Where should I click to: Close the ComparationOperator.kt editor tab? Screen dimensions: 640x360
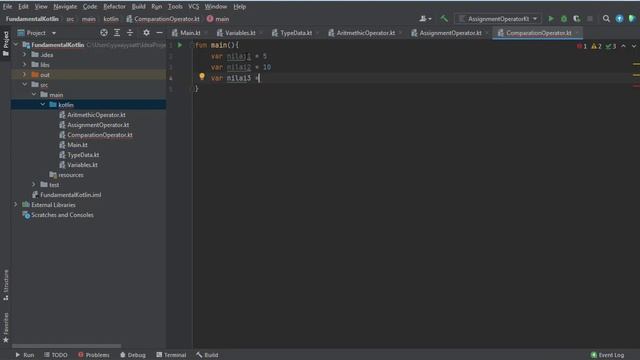click(x=577, y=33)
